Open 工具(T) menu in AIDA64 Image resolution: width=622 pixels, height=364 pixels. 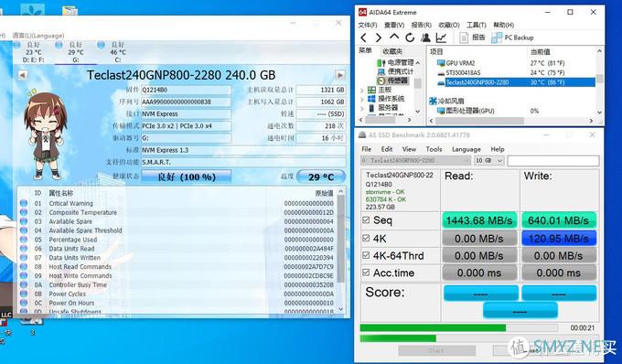[x=476, y=25]
